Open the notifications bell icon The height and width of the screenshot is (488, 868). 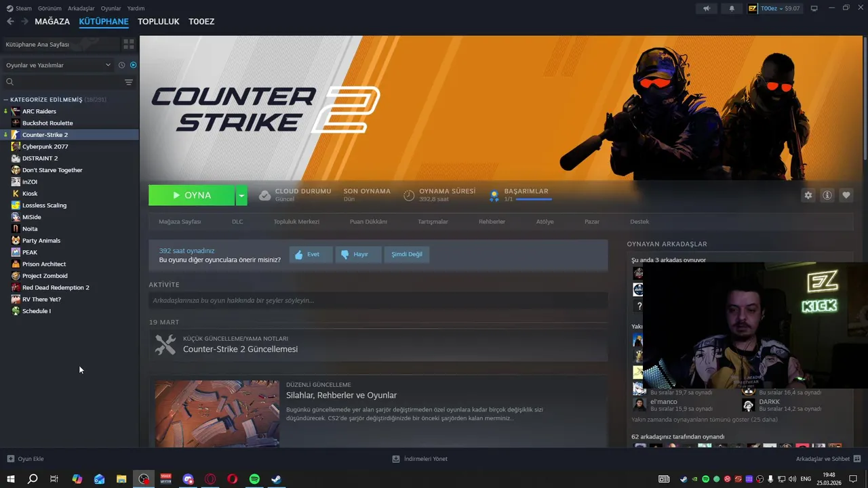coord(732,8)
